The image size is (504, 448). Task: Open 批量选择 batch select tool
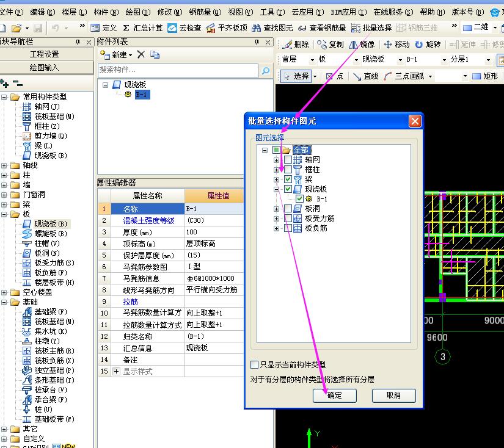click(x=371, y=28)
